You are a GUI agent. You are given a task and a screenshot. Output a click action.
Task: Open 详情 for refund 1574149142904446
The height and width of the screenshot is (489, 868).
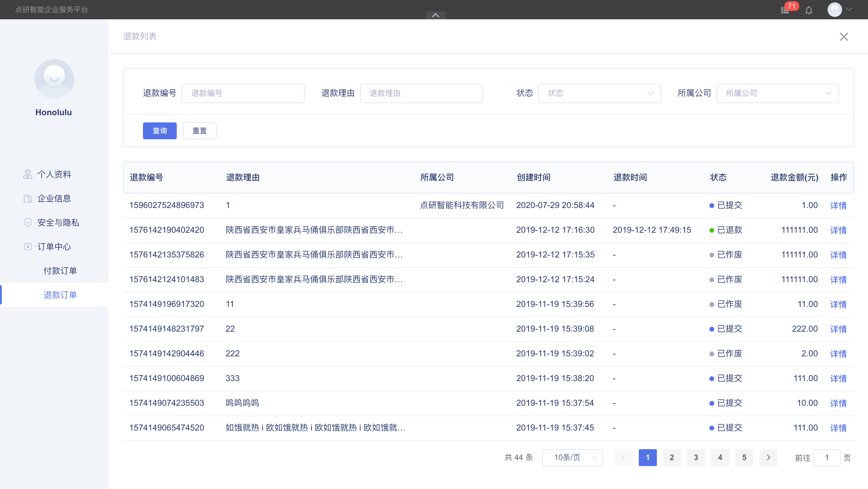(838, 354)
